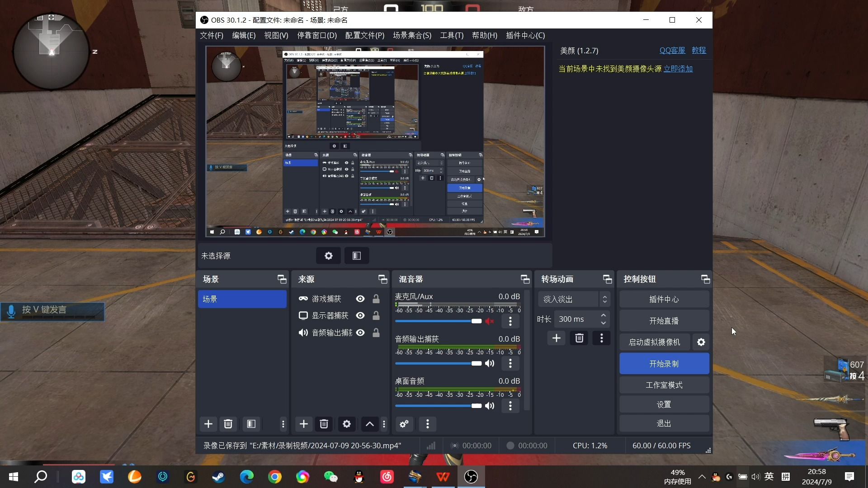Open advanced audio properties gears icon
This screenshot has width=868, height=488.
tap(404, 424)
